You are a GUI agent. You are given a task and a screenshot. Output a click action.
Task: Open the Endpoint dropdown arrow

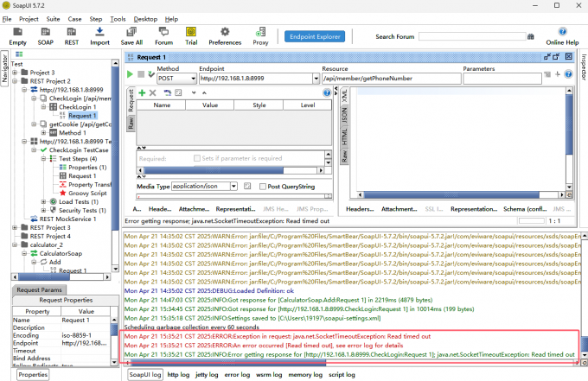point(316,79)
